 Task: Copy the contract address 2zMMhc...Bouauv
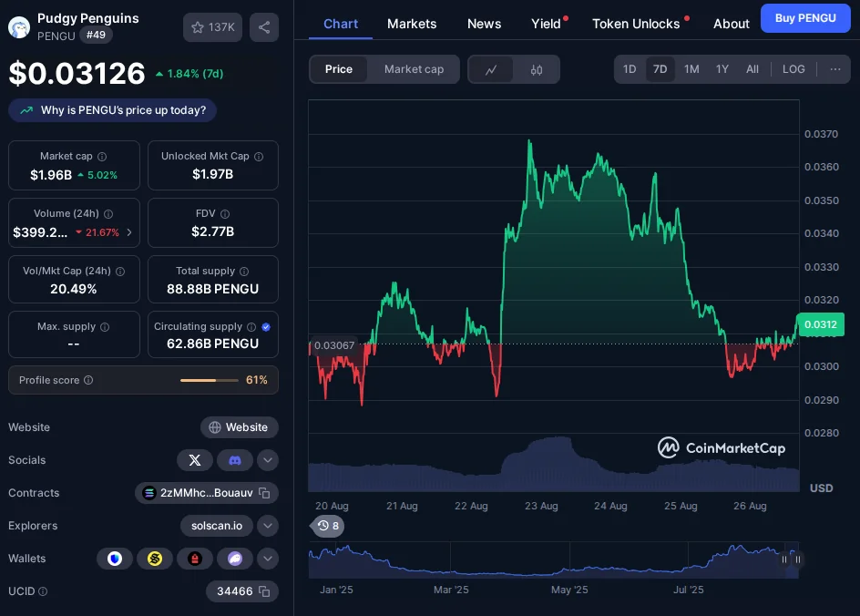pyautogui.click(x=264, y=493)
